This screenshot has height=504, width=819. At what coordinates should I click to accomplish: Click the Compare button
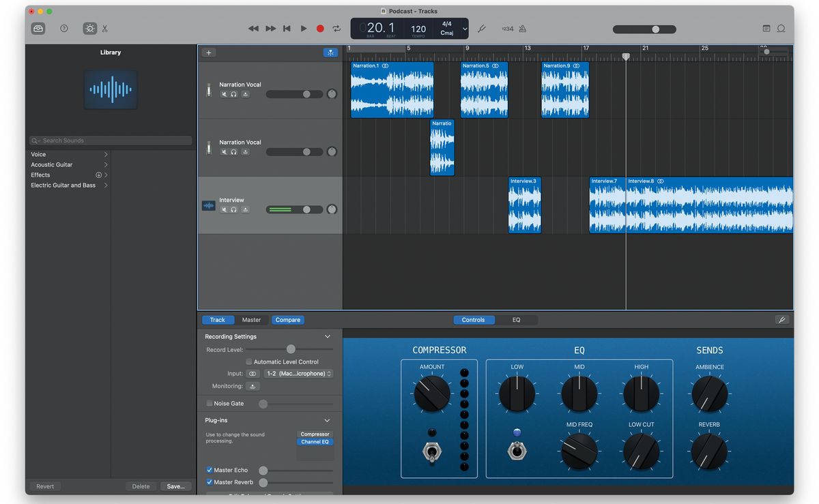(x=287, y=320)
